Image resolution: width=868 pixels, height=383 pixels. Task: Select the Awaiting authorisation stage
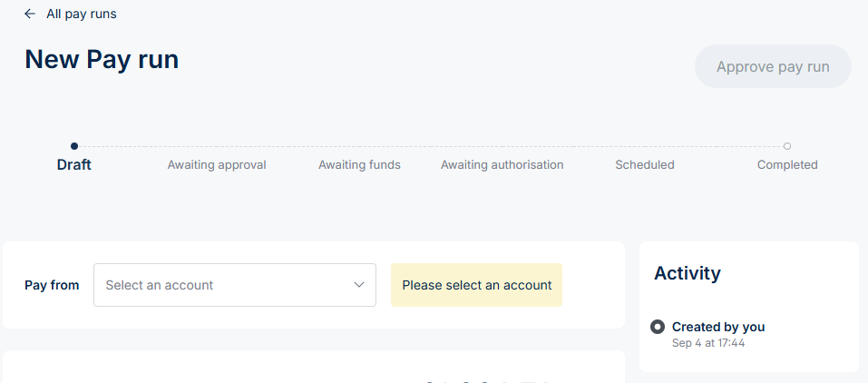pyautogui.click(x=502, y=165)
